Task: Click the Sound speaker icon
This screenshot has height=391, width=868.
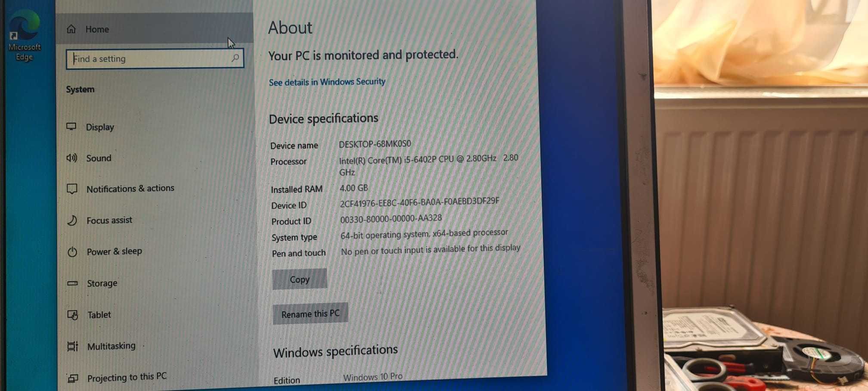Action: [72, 158]
